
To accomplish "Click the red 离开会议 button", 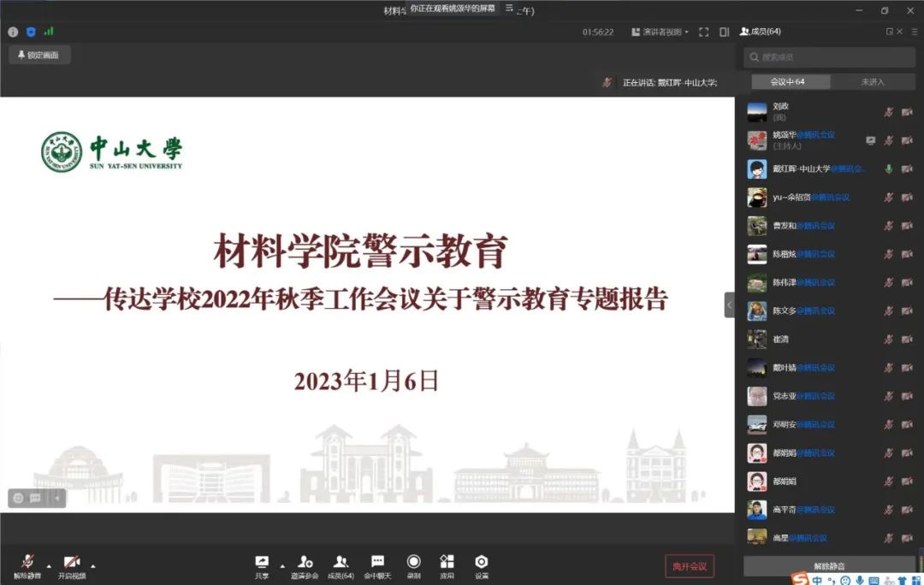I will (x=690, y=566).
